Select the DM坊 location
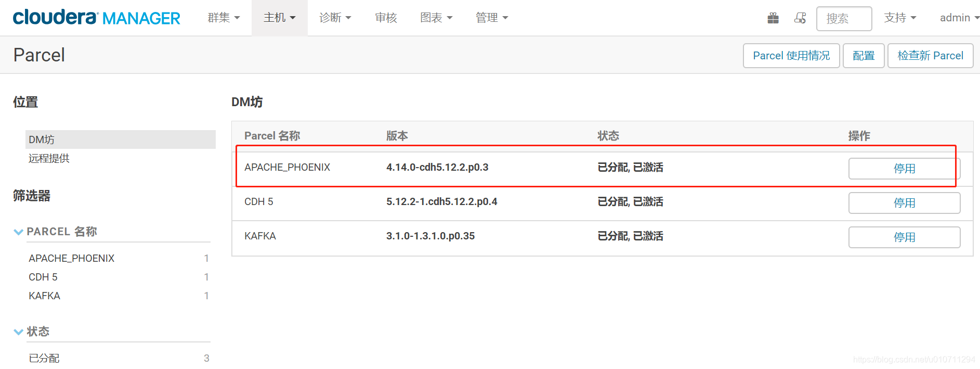Image resolution: width=980 pixels, height=369 pixels. pos(121,139)
